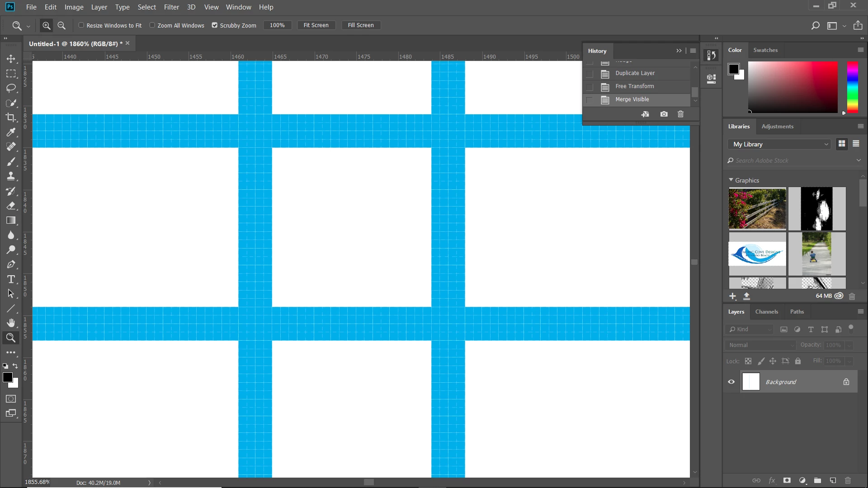
Task: Collapse the Graphics section triangle
Action: [x=731, y=180]
